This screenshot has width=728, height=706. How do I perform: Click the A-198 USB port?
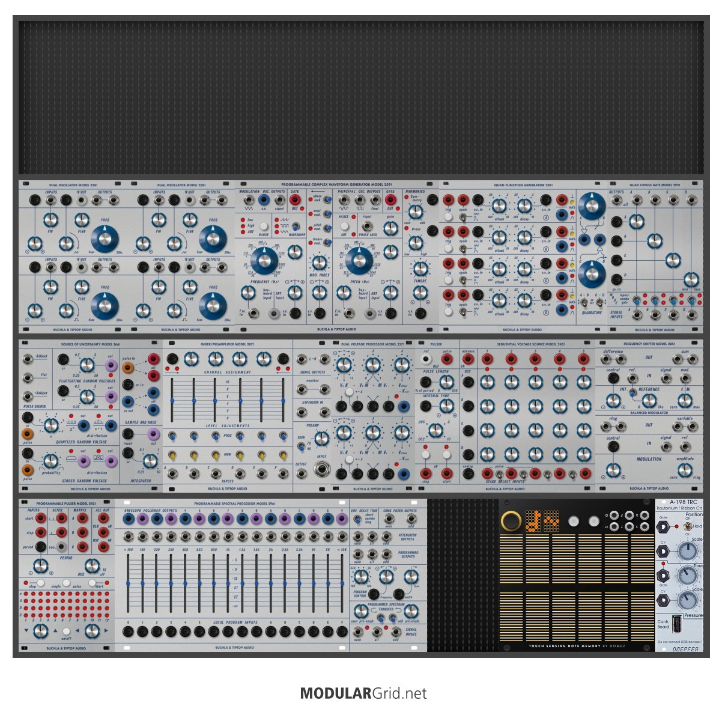677,625
